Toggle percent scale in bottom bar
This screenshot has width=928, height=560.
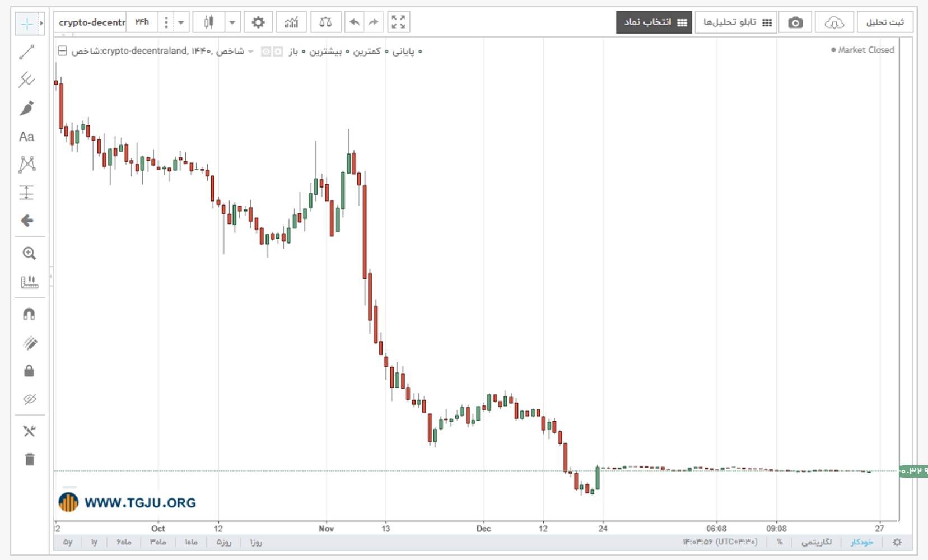pos(780,542)
